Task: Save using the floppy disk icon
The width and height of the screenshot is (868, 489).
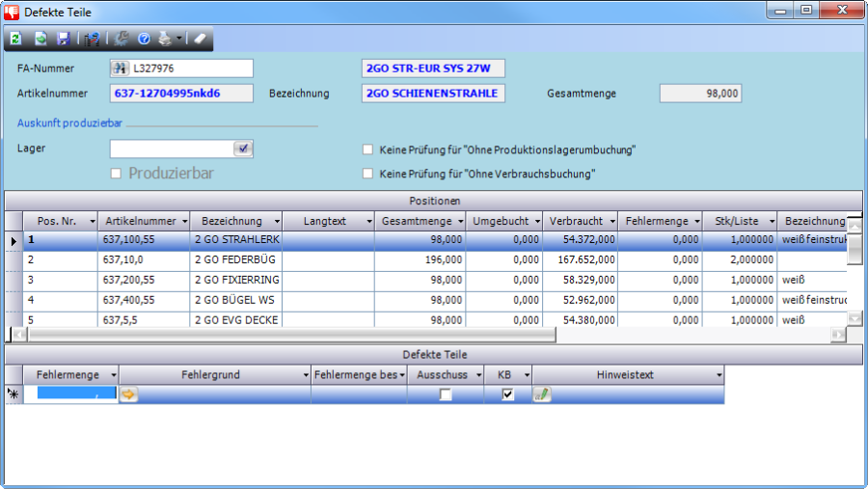Action: pos(64,40)
